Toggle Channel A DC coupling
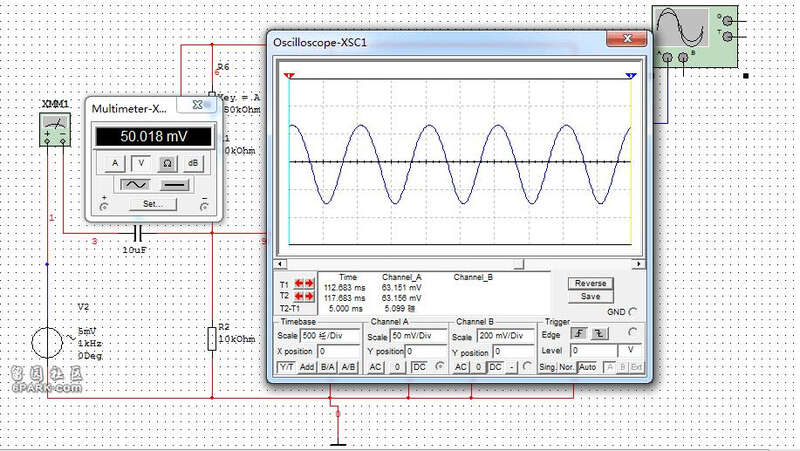800x451 pixels. [x=421, y=368]
